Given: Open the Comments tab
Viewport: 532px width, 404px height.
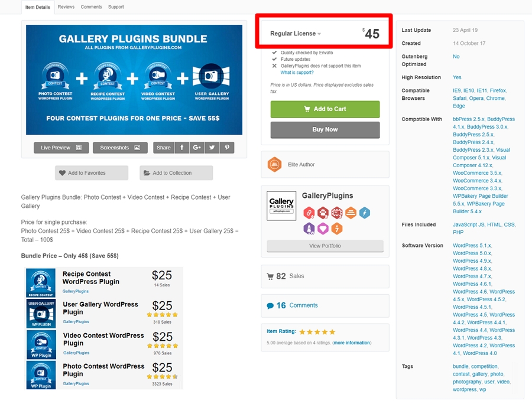Looking at the screenshot, I should [x=91, y=7].
